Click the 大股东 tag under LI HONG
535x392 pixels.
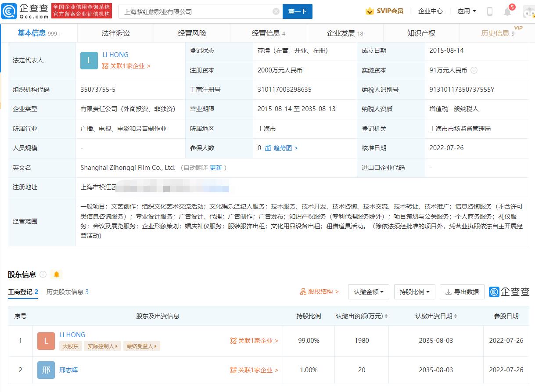tap(70, 346)
